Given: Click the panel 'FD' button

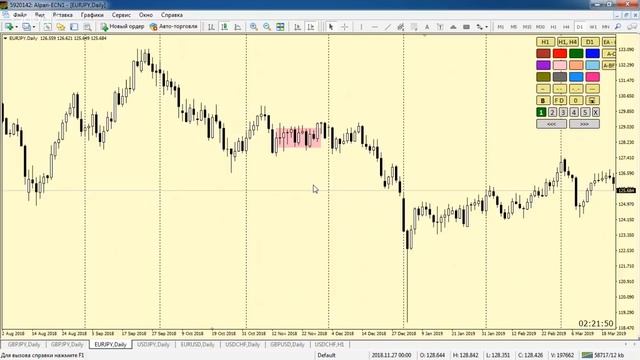Looking at the screenshot, I should click(560, 100).
